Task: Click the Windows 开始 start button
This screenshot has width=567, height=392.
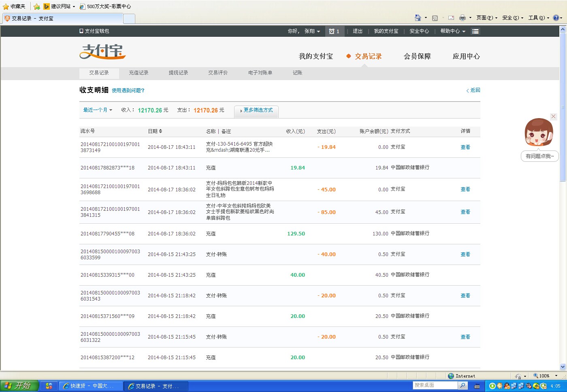Action: (19, 386)
